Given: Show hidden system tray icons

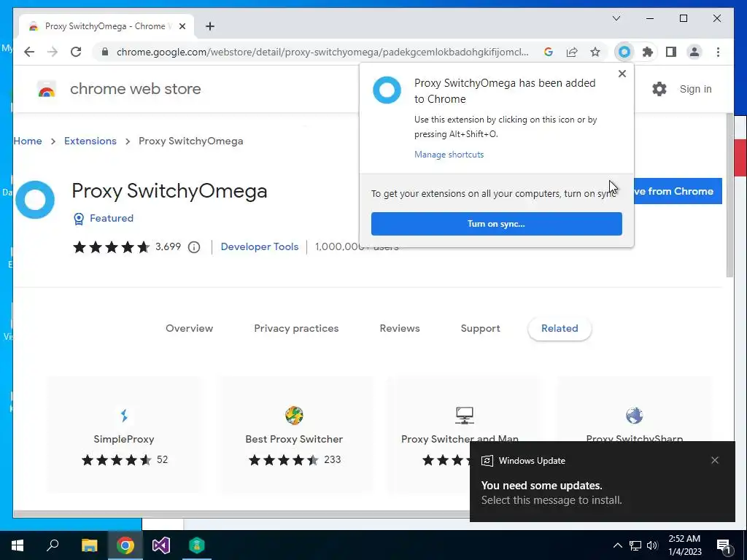Looking at the screenshot, I should coord(617,545).
